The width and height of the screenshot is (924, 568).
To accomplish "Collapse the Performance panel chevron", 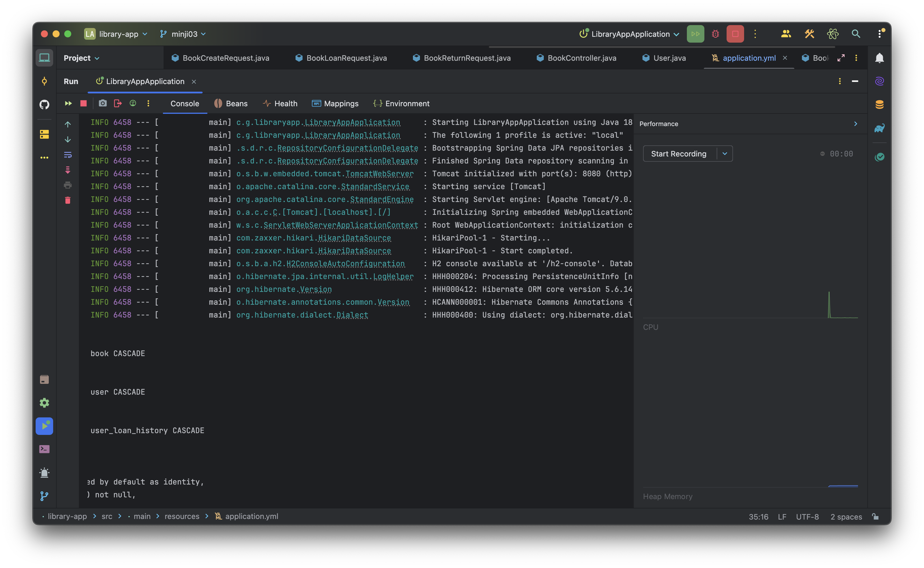I will (855, 123).
